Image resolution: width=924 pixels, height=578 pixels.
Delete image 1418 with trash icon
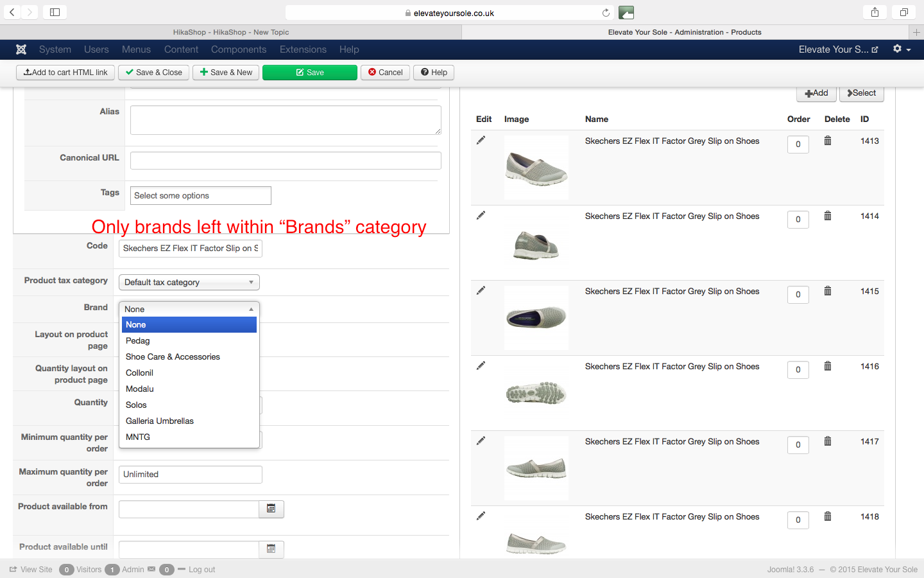[828, 516]
